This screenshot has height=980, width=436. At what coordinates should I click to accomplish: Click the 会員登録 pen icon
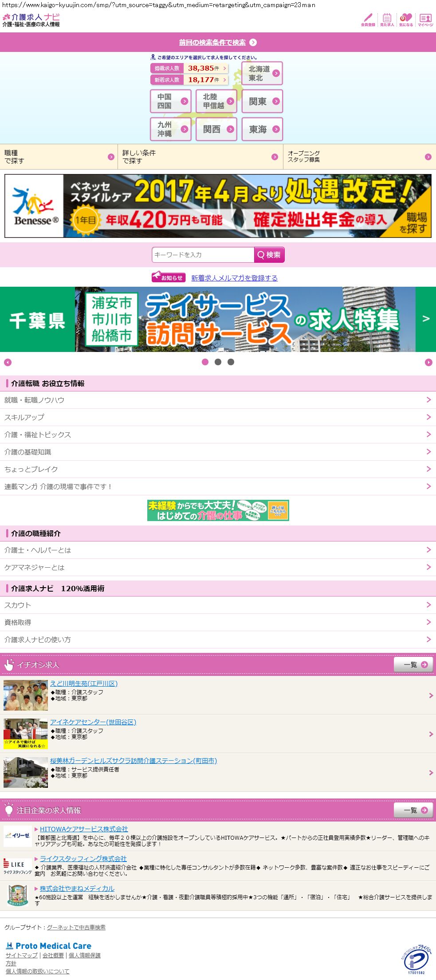(x=368, y=20)
